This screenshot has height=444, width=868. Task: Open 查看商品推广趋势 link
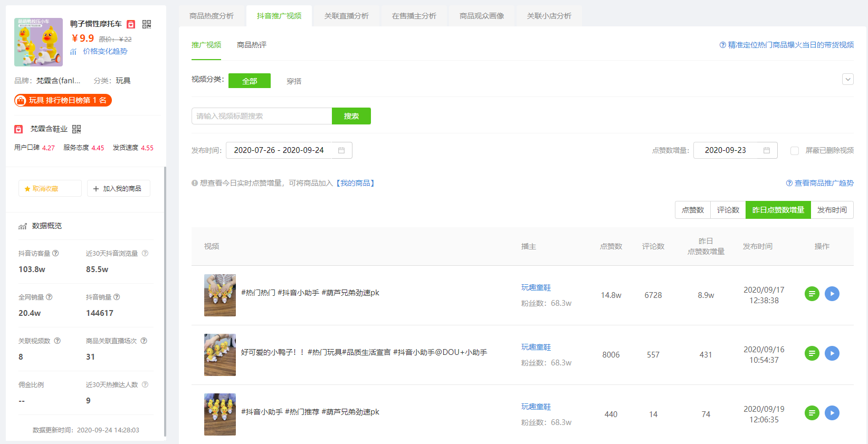coord(820,183)
